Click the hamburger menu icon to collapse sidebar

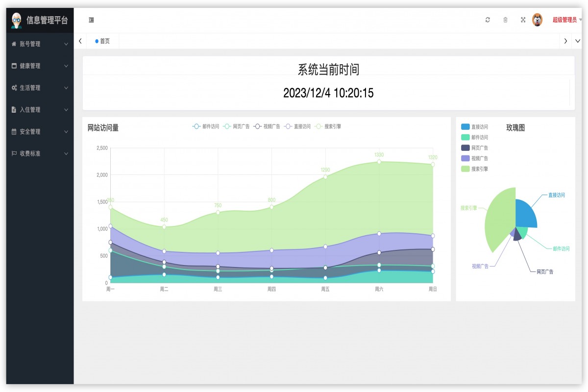(x=91, y=20)
